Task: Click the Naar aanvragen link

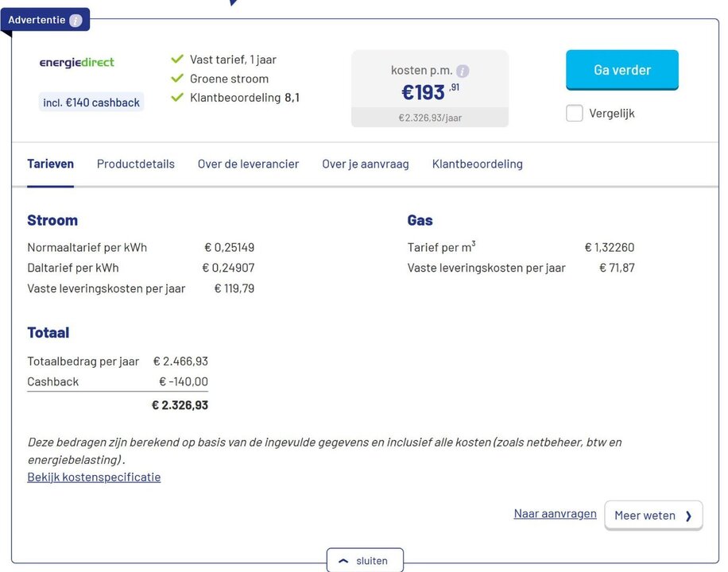Action: [x=555, y=513]
